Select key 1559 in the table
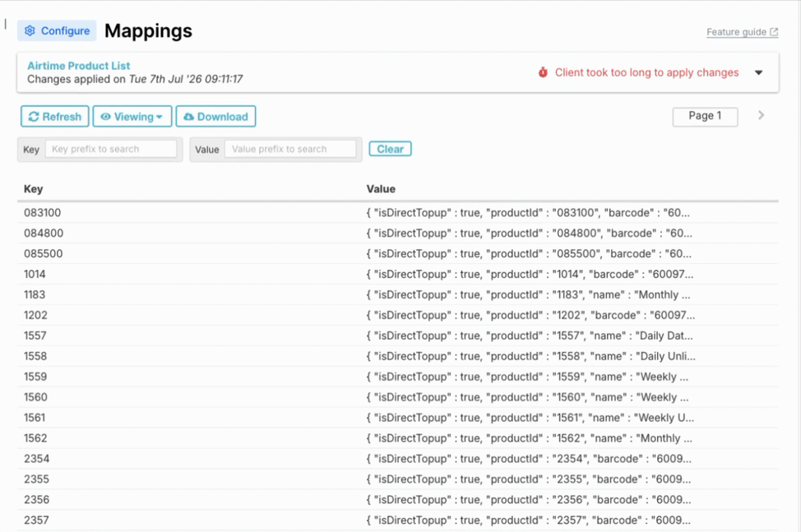Image resolution: width=801 pixels, height=532 pixels. point(35,377)
